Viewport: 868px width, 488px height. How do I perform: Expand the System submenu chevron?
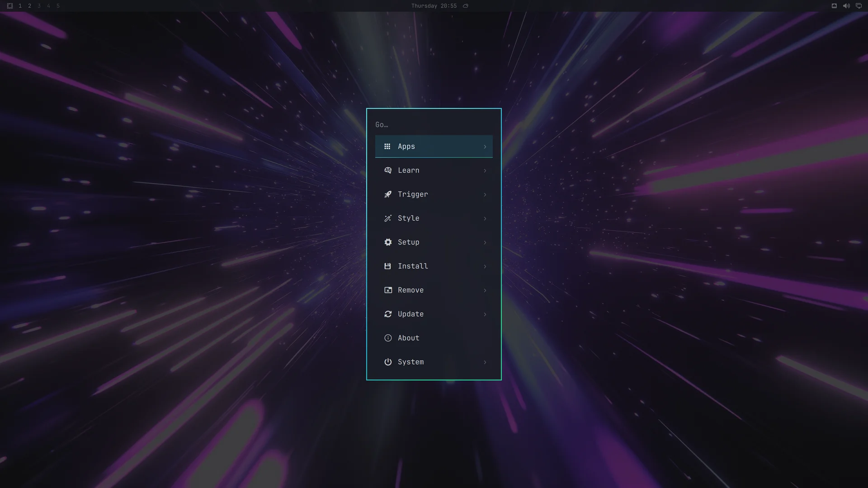coord(485,362)
